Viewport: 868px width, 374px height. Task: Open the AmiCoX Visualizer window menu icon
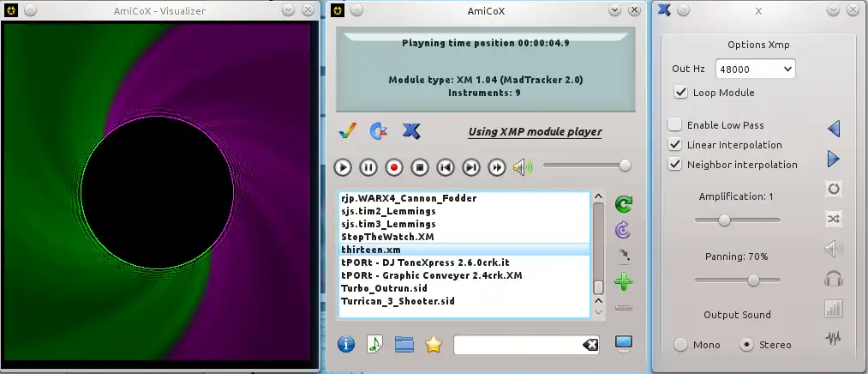(11, 10)
